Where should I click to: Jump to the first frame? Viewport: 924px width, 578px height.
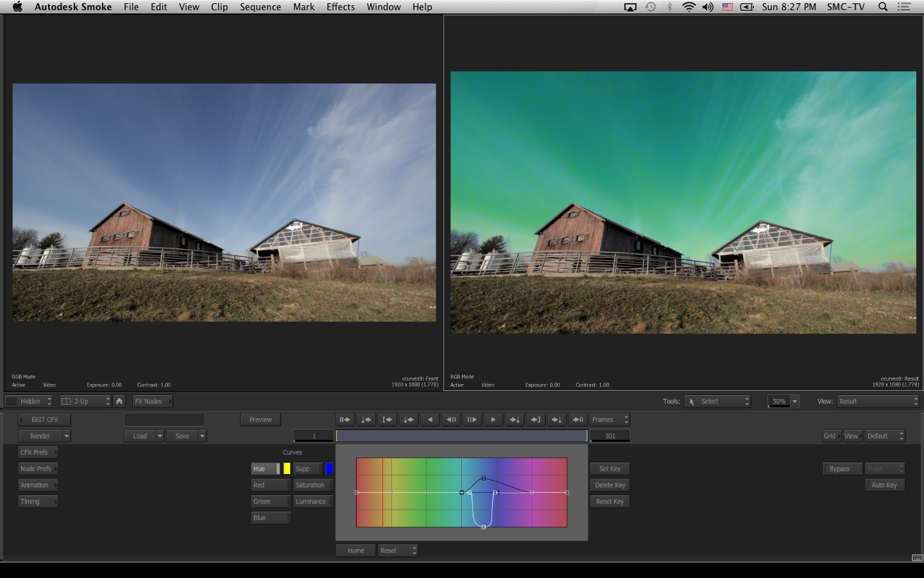(345, 419)
